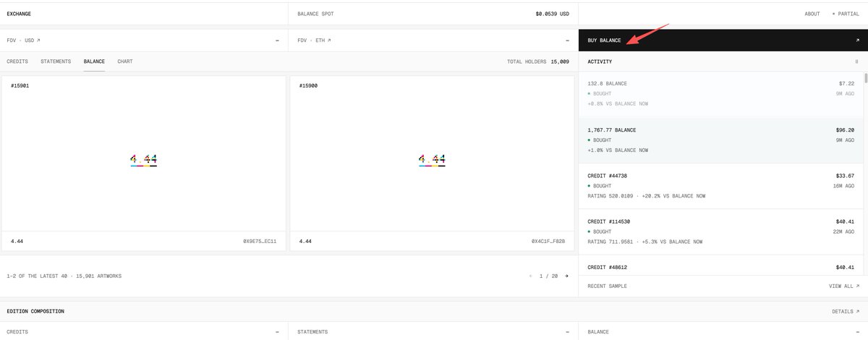Go to previous artworks page arrow
The height and width of the screenshot is (340, 868).
coord(532,276)
